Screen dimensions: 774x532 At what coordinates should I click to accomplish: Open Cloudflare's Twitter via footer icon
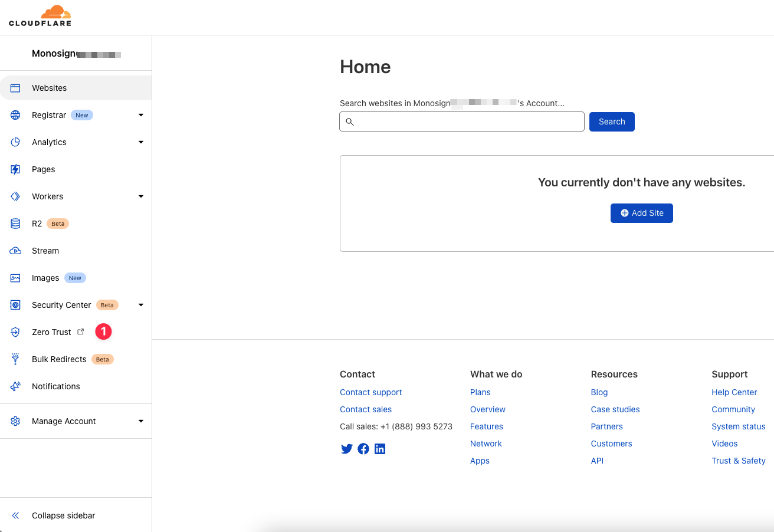pyautogui.click(x=346, y=449)
